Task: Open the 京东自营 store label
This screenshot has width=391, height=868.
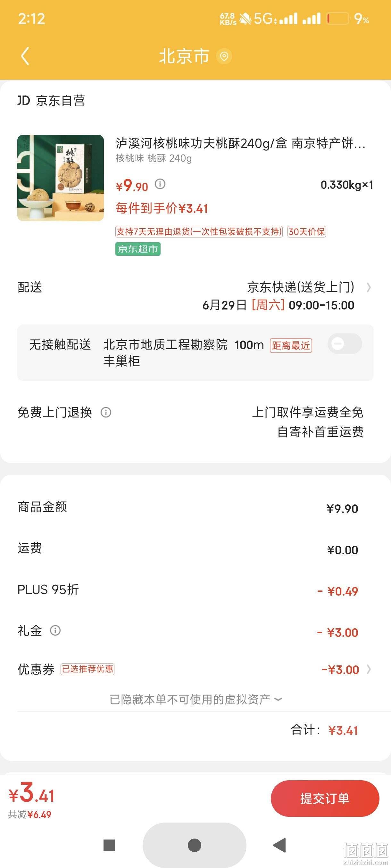Action: click(51, 100)
